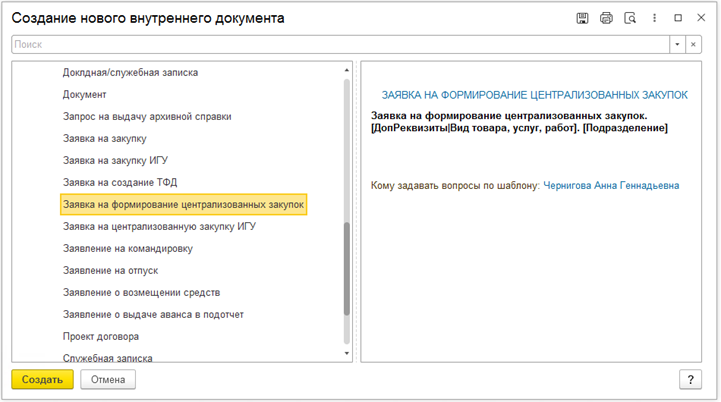721x402 pixels.
Task: Select 'Заявка на закупку ИГУ' template
Action: click(x=115, y=161)
